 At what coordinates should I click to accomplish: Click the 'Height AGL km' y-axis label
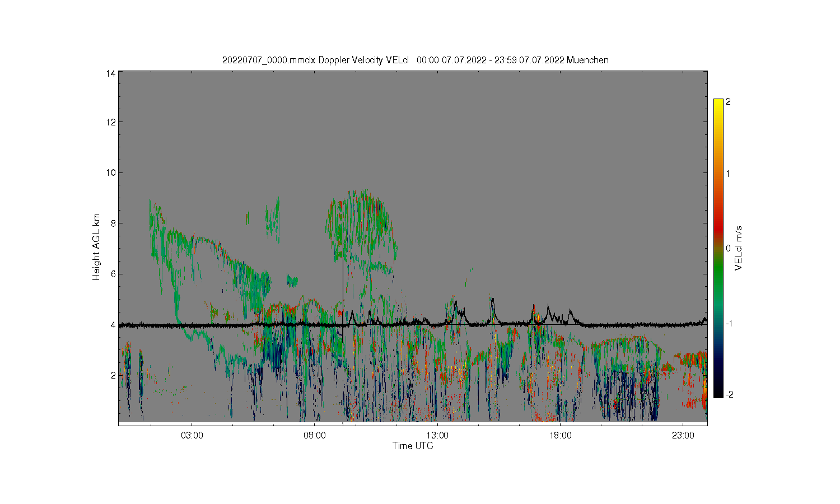tap(96, 247)
